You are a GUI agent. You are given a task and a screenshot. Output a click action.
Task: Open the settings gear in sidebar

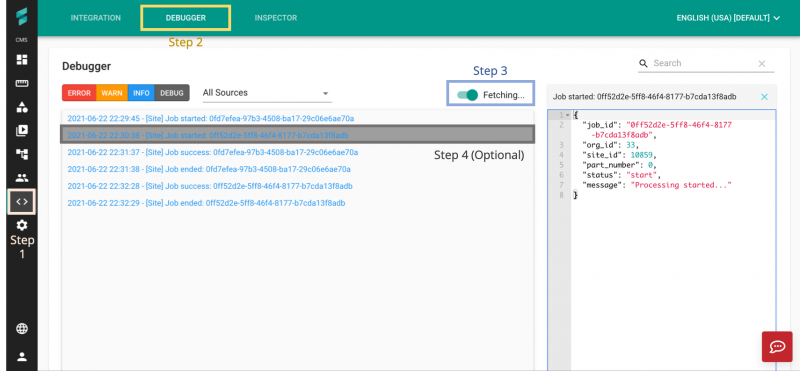click(x=22, y=225)
